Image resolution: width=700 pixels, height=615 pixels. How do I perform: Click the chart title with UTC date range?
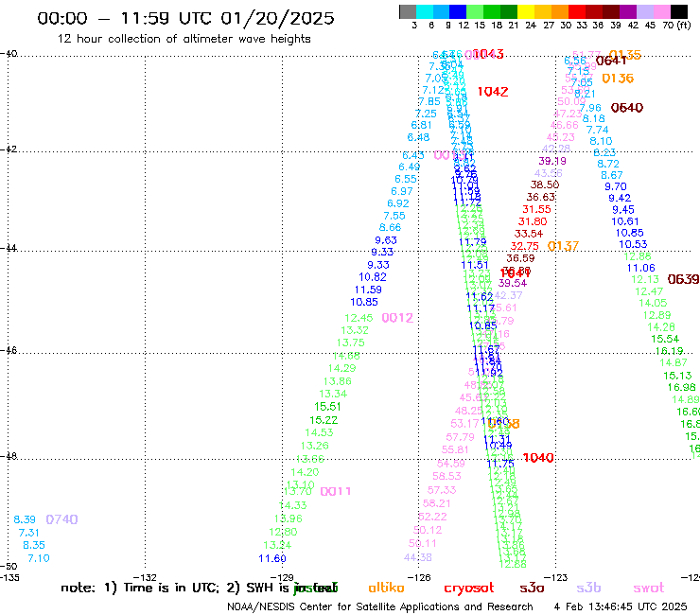(185, 18)
